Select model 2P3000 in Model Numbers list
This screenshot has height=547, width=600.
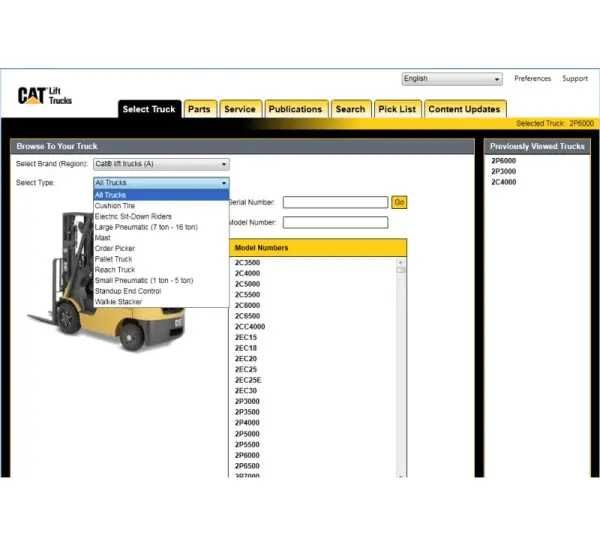coord(247,401)
